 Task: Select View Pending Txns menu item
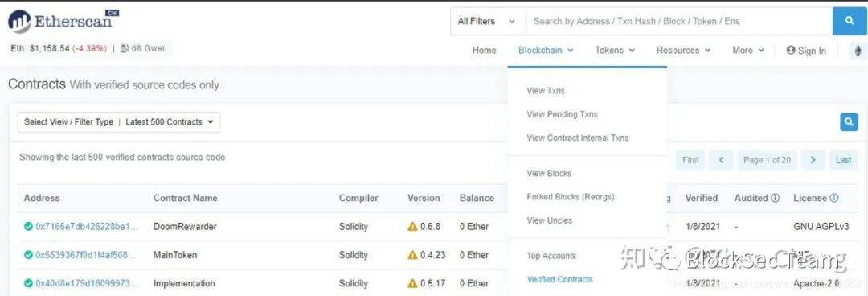[x=563, y=114]
